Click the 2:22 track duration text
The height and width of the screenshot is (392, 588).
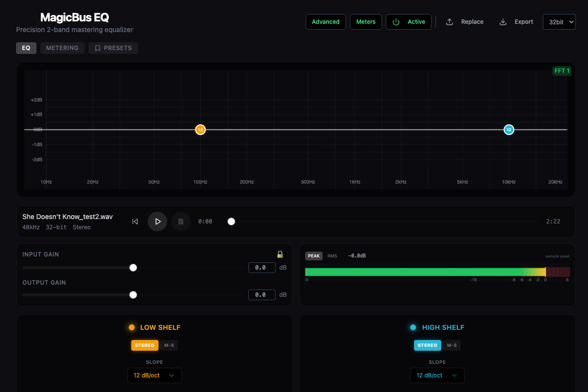tap(553, 222)
